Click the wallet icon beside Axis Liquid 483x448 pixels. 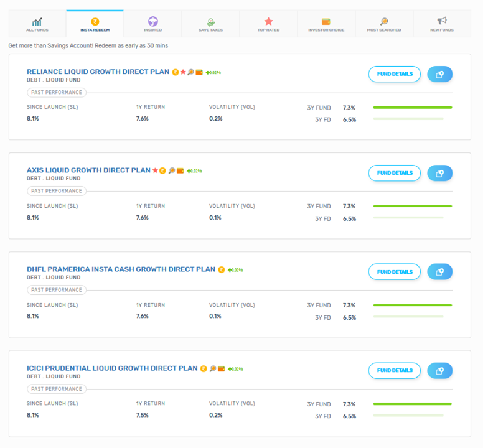click(181, 171)
